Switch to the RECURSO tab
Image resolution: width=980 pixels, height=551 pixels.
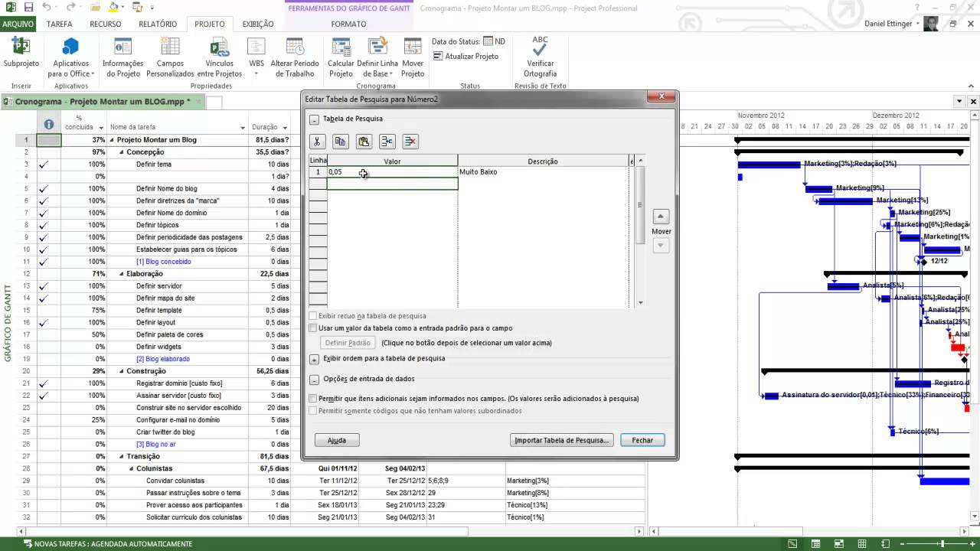pos(106,24)
